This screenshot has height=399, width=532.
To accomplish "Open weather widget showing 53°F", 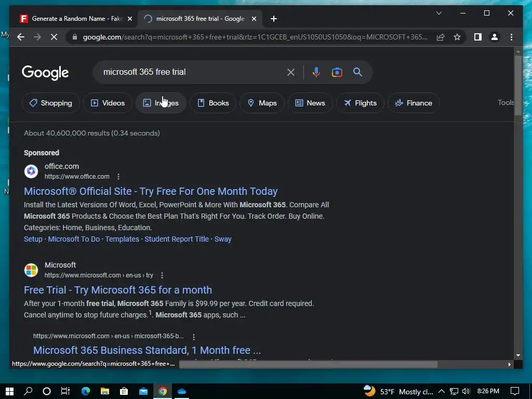I will [x=397, y=391].
